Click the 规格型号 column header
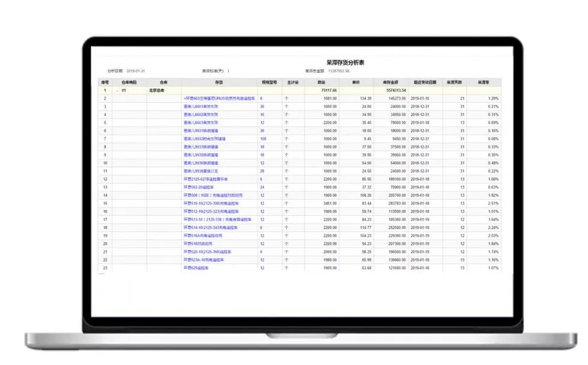 click(x=270, y=82)
